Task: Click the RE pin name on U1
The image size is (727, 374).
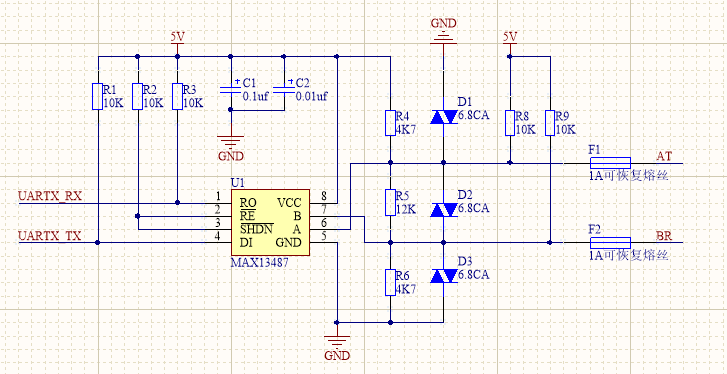Action: click(x=247, y=216)
